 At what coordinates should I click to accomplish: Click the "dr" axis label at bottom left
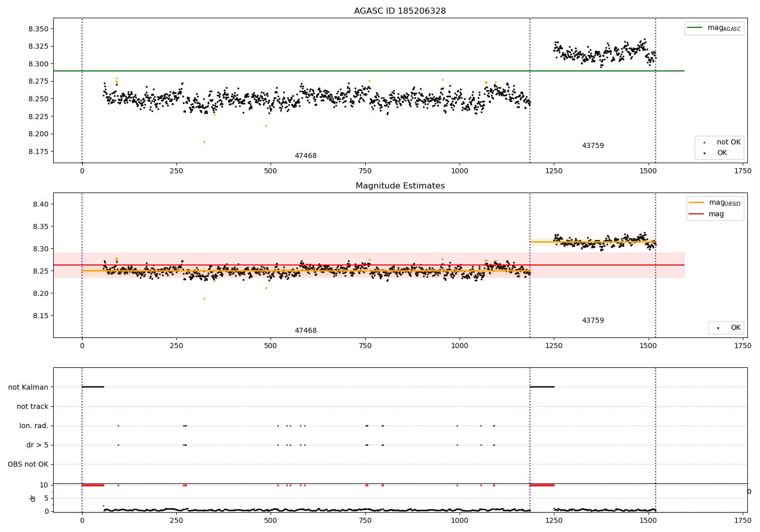[33, 498]
